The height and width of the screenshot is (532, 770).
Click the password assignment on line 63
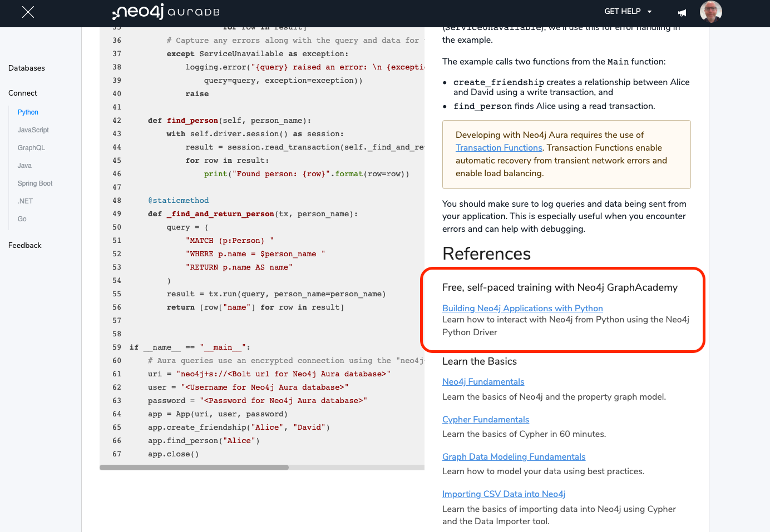[x=258, y=401]
